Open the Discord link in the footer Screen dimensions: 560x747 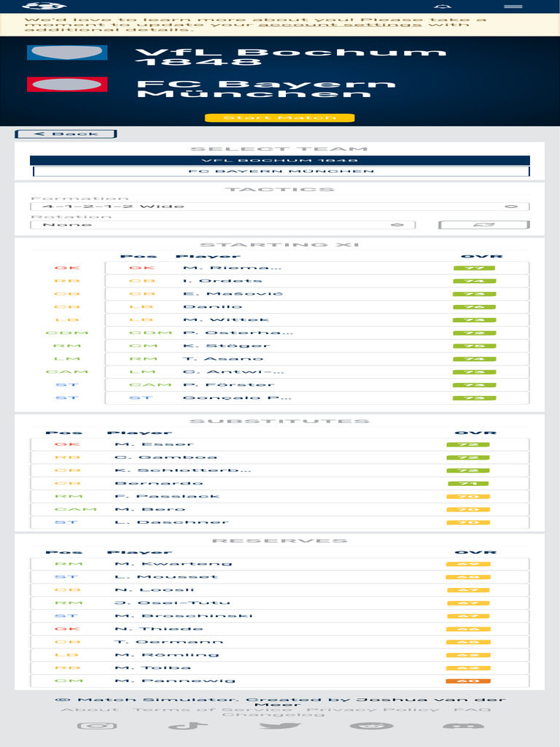pyautogui.click(x=463, y=726)
